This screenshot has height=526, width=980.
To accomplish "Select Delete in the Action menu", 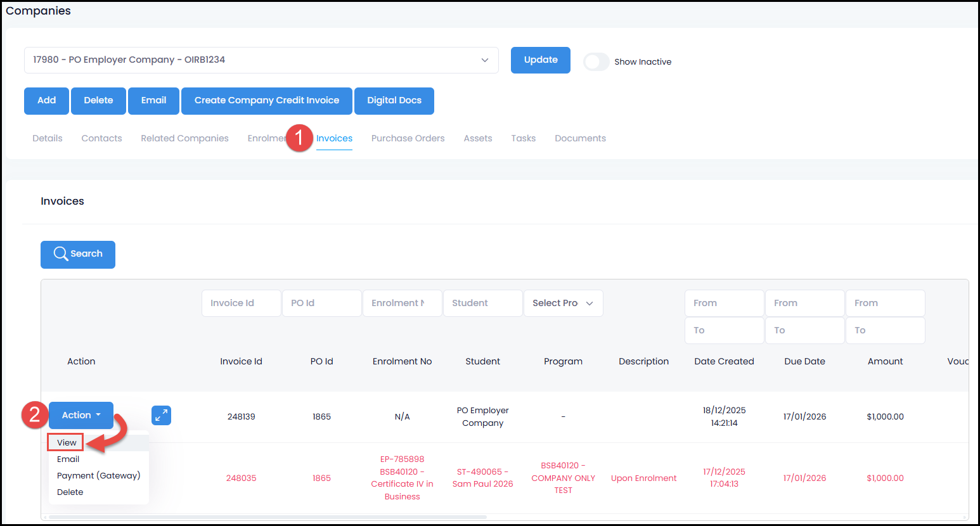I will [x=70, y=492].
